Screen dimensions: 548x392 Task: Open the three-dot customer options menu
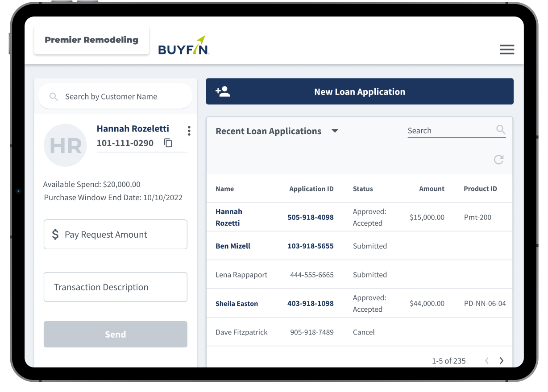[189, 131]
